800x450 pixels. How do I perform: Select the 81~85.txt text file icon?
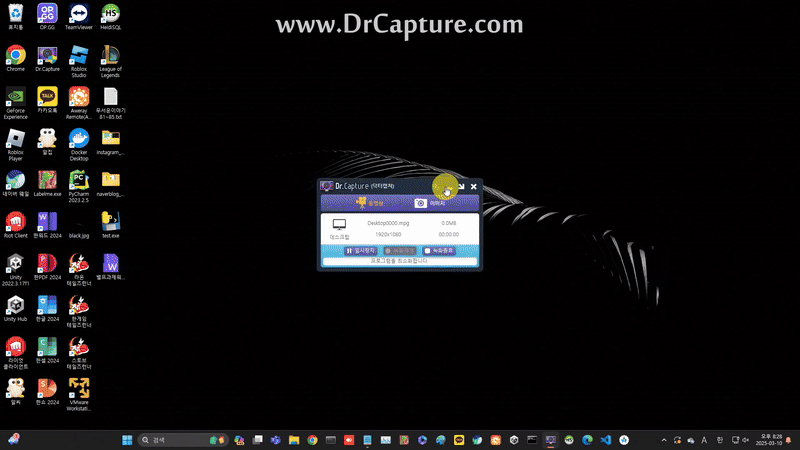110,103
